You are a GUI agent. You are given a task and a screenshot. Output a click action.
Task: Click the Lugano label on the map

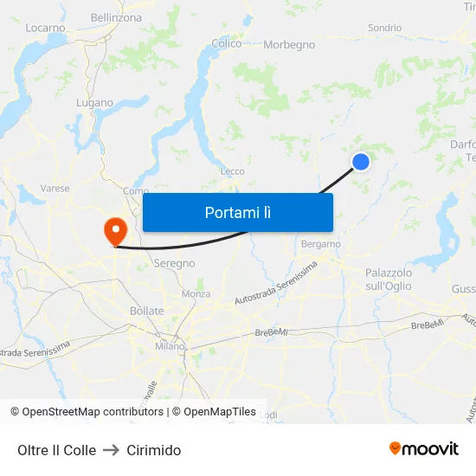point(94,103)
